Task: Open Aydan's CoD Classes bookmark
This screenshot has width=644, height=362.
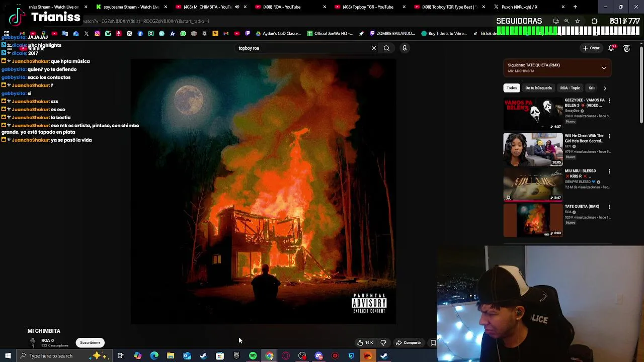Action: [278, 34]
